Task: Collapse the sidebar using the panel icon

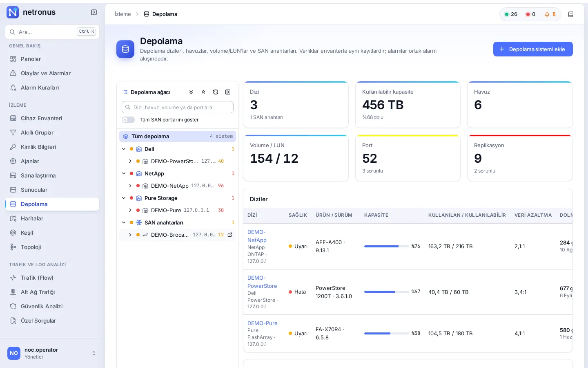Action: coord(94,12)
